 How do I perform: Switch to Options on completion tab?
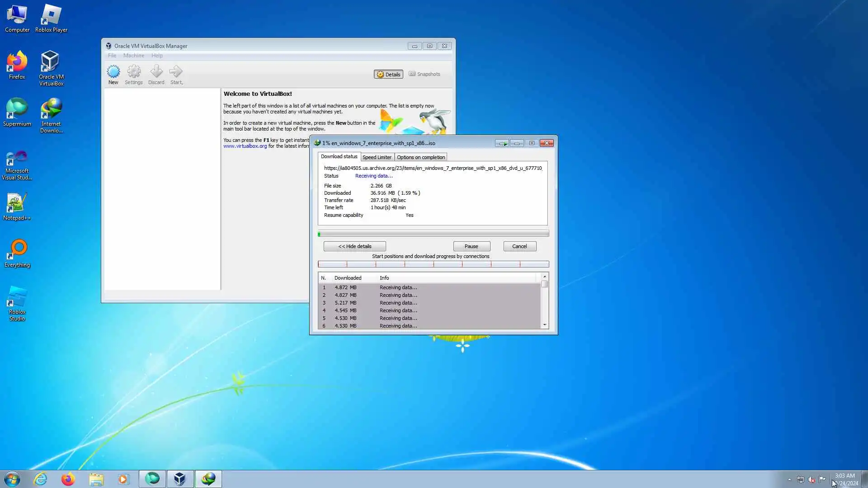click(420, 157)
